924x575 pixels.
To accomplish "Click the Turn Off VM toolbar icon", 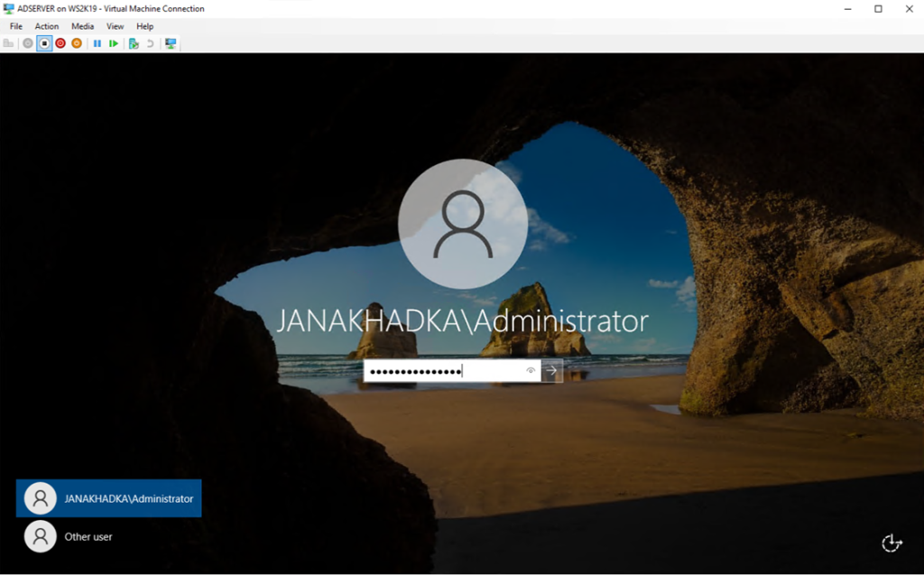I will click(x=44, y=43).
